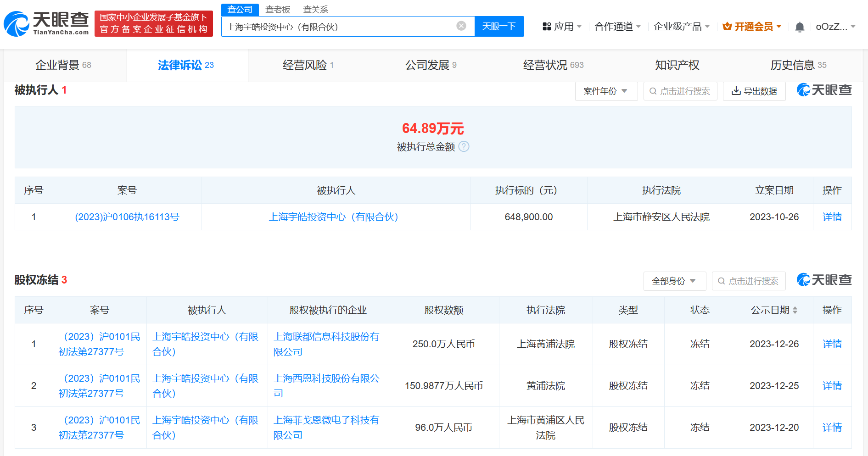Open the 案件年份 dropdown
868x456 pixels.
coord(606,91)
